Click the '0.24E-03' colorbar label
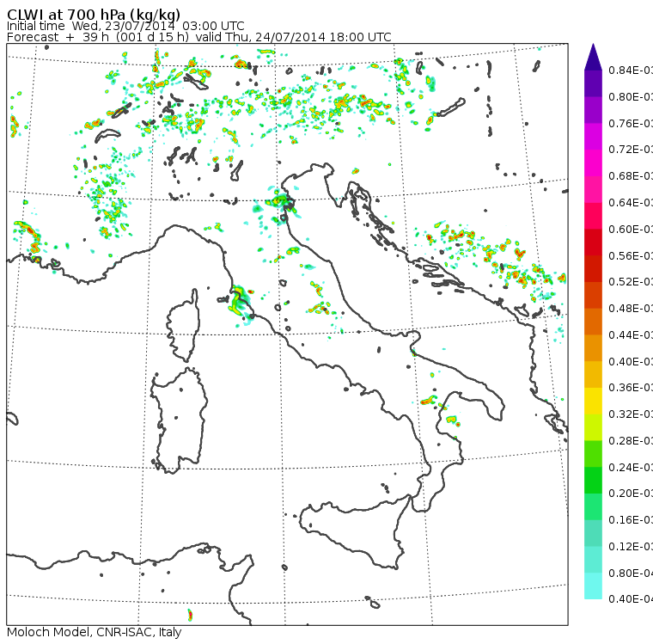 click(631, 467)
